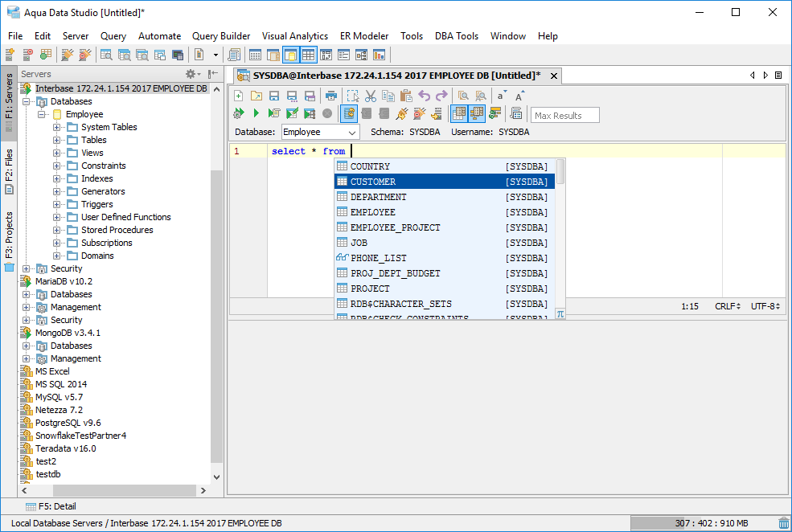This screenshot has height=532, width=792.
Task: Toggle the highlighted yellow database window icon
Action: [290, 55]
